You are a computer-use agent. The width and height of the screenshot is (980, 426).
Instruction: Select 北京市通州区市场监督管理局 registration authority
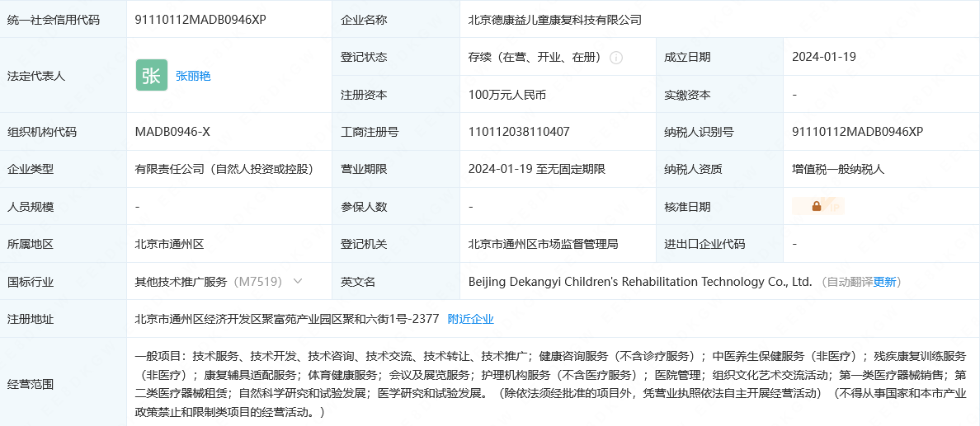(543, 244)
